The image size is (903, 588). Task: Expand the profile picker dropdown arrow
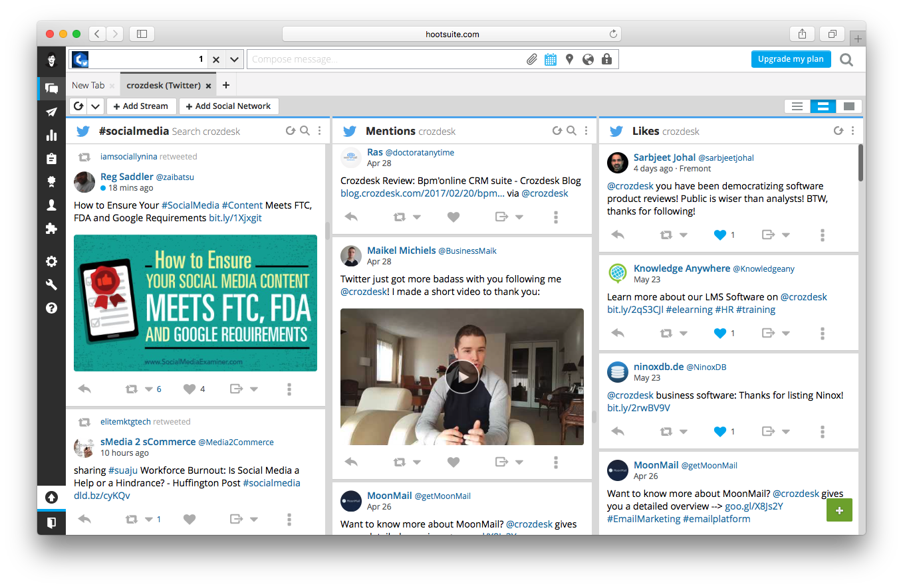click(x=234, y=59)
